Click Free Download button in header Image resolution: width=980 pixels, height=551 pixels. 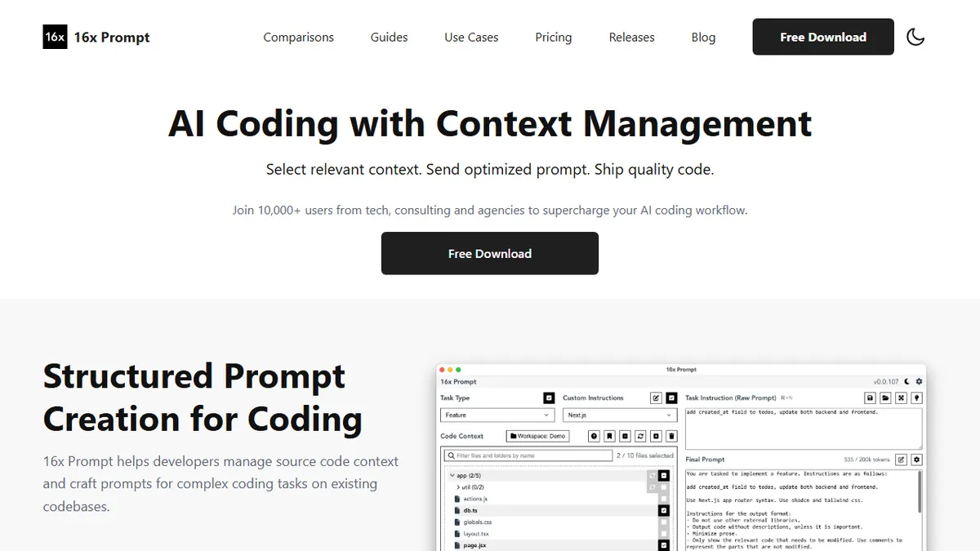[x=823, y=37]
